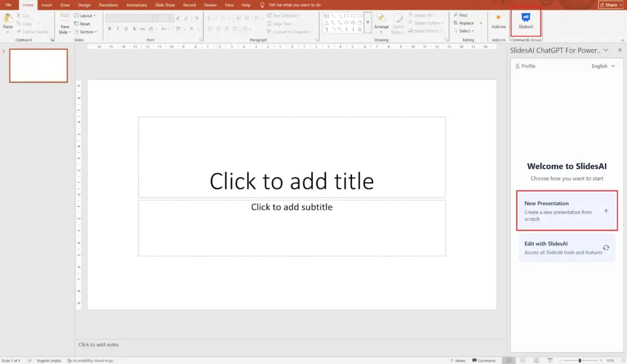Click the refresh icon on Edit with SlidesAI
Image resolution: width=627 pixels, height=364 pixels.
point(606,248)
